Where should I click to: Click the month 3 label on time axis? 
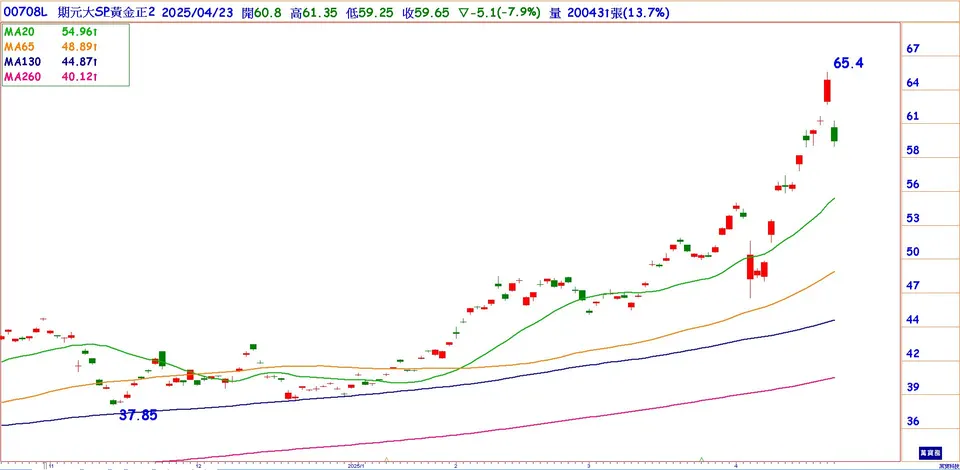(x=588, y=465)
